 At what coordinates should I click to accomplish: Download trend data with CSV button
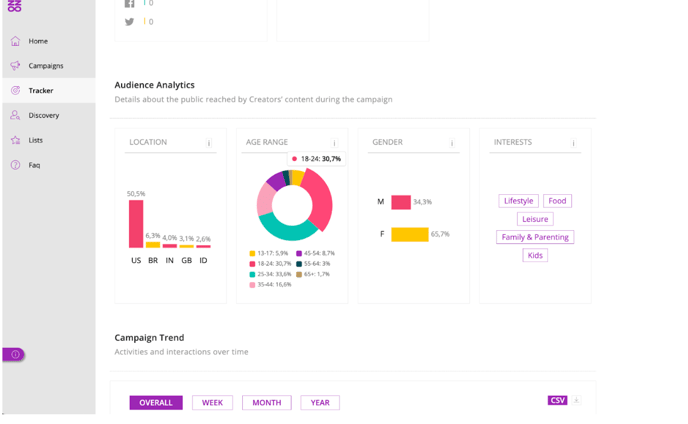pos(557,400)
